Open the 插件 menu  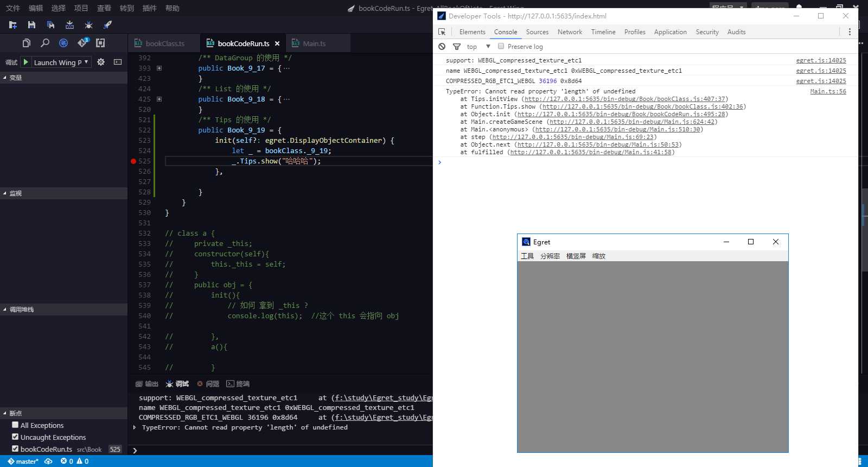tap(150, 8)
